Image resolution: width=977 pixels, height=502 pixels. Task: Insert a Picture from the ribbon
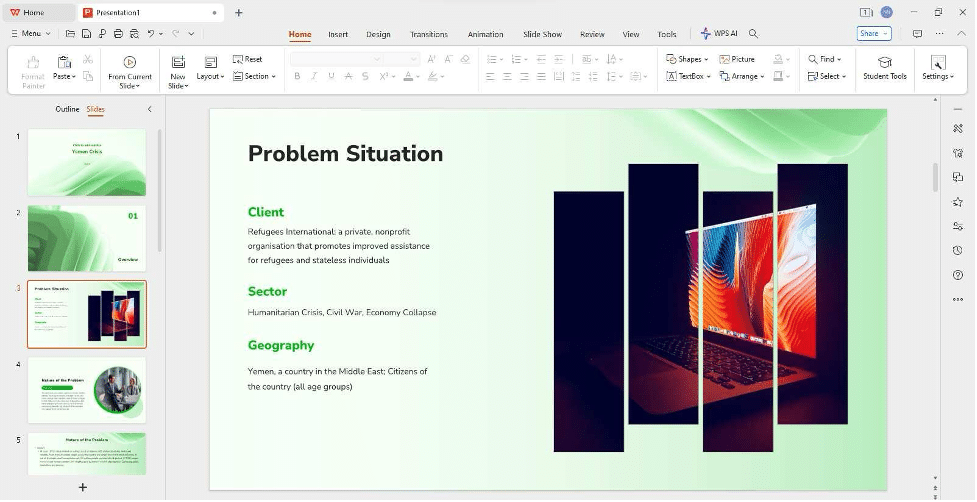coord(737,59)
